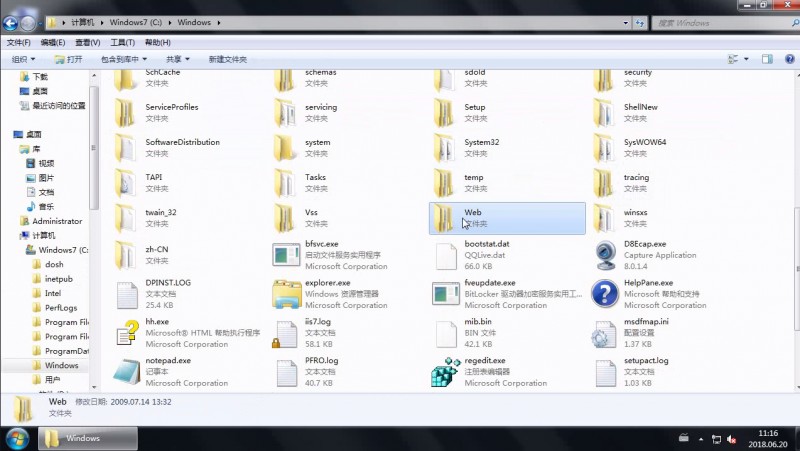Open the network tray icon
The height and width of the screenshot is (451, 800).
[x=716, y=439]
